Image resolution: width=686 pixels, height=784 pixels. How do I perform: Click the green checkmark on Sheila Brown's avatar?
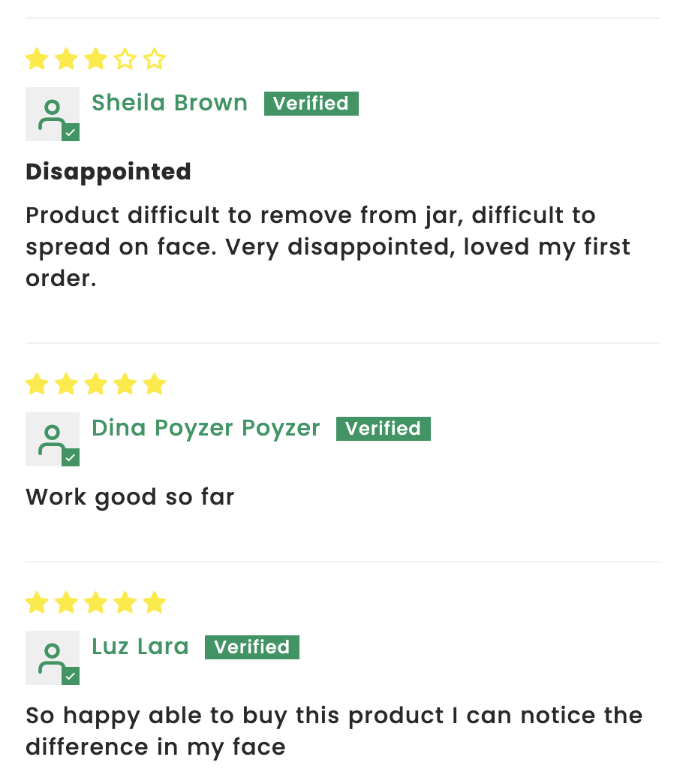(x=71, y=132)
